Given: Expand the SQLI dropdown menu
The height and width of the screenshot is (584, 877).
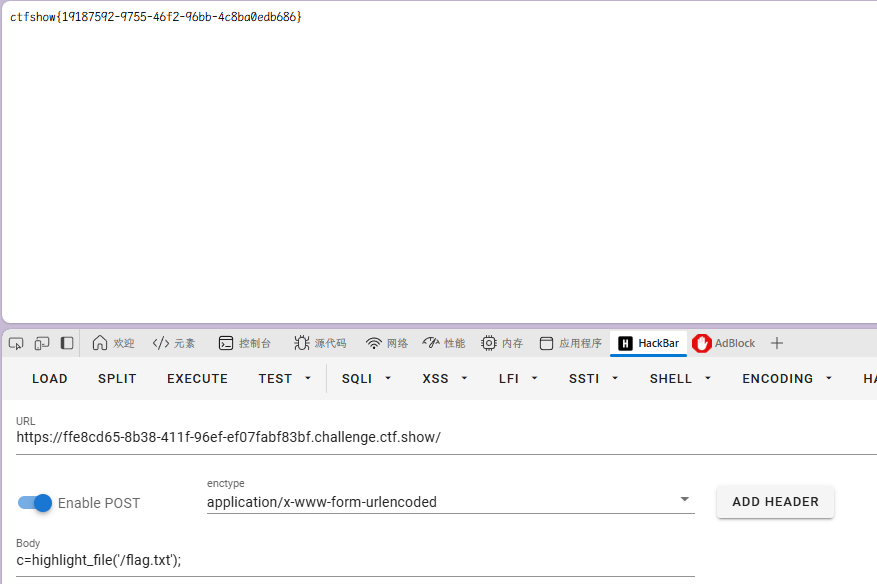Looking at the screenshot, I should click(x=366, y=379).
